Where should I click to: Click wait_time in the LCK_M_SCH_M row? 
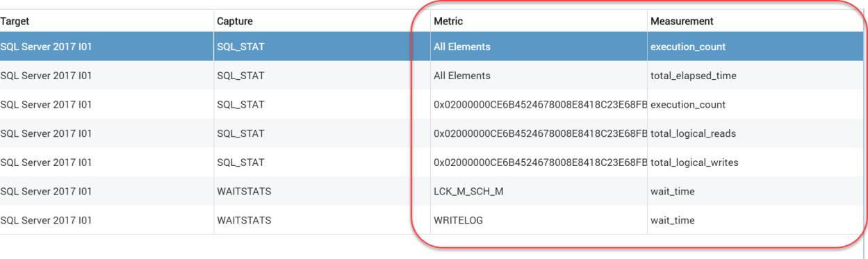click(x=672, y=192)
